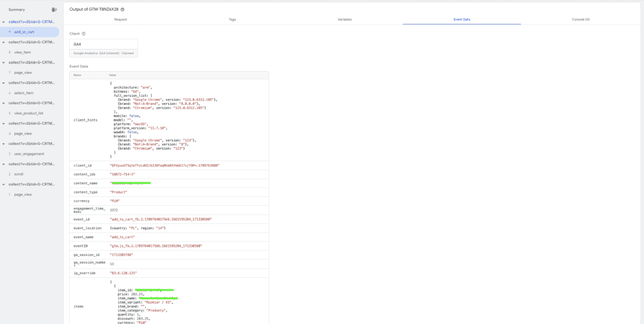Collapse the collect request containing select_item
This screenshot has width=644, height=324.
3,82
